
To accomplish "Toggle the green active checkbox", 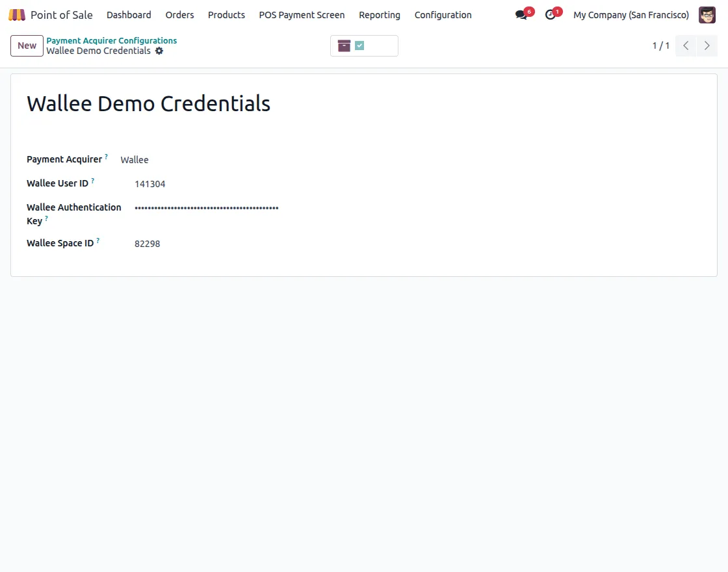I will 359,45.
